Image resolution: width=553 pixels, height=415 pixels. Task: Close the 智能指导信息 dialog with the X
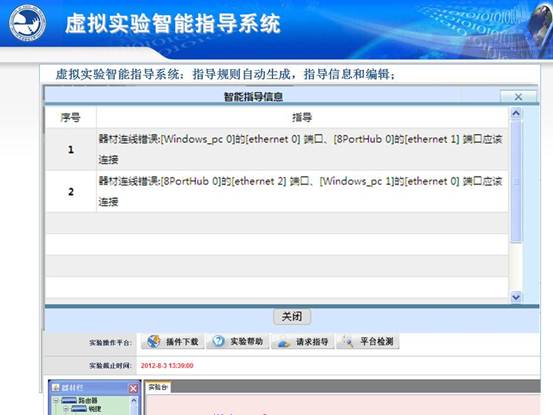tap(518, 97)
